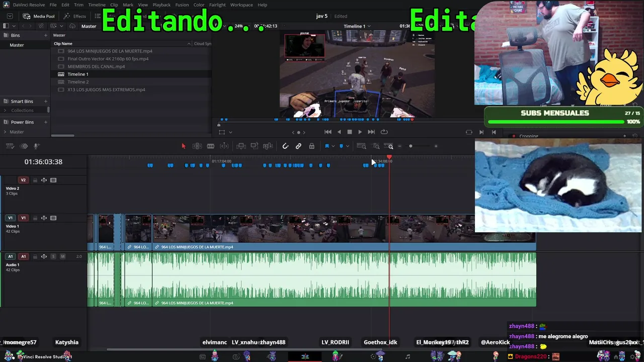Click the V2 destination control badge
The width and height of the screenshot is (644, 362).
(23, 180)
